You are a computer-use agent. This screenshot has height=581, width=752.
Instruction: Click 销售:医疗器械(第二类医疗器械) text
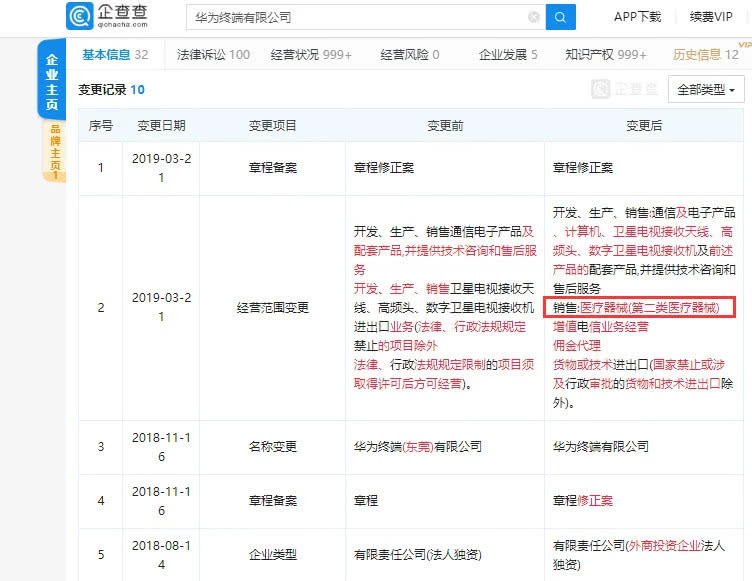click(636, 308)
